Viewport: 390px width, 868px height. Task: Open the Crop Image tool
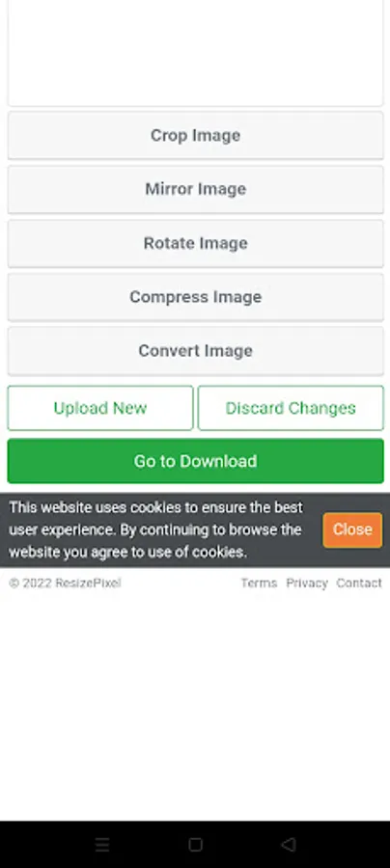point(195,136)
